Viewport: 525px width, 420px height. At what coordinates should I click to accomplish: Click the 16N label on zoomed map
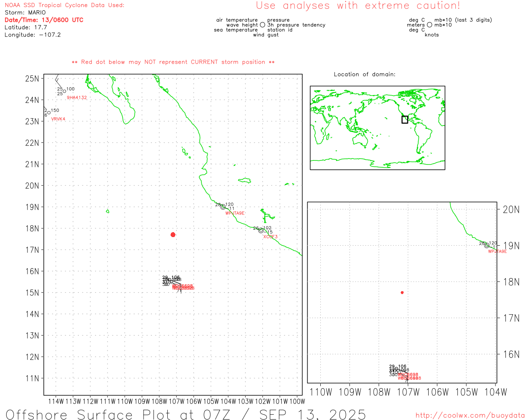click(x=511, y=354)
